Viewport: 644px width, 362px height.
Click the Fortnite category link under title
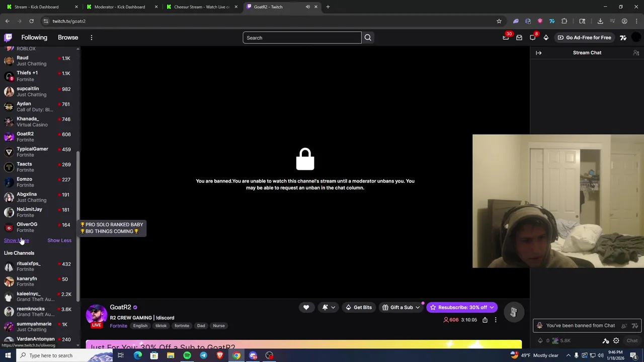pos(119,326)
